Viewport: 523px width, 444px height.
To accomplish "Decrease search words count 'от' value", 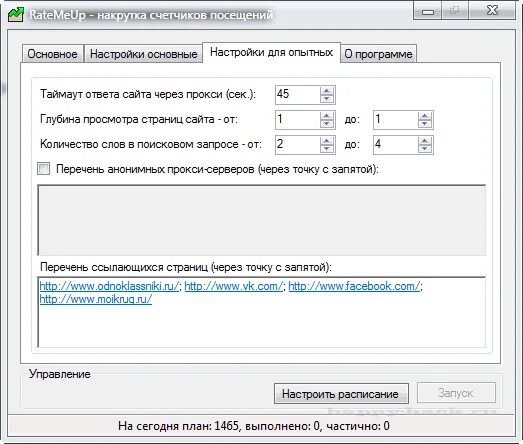I will [327, 149].
